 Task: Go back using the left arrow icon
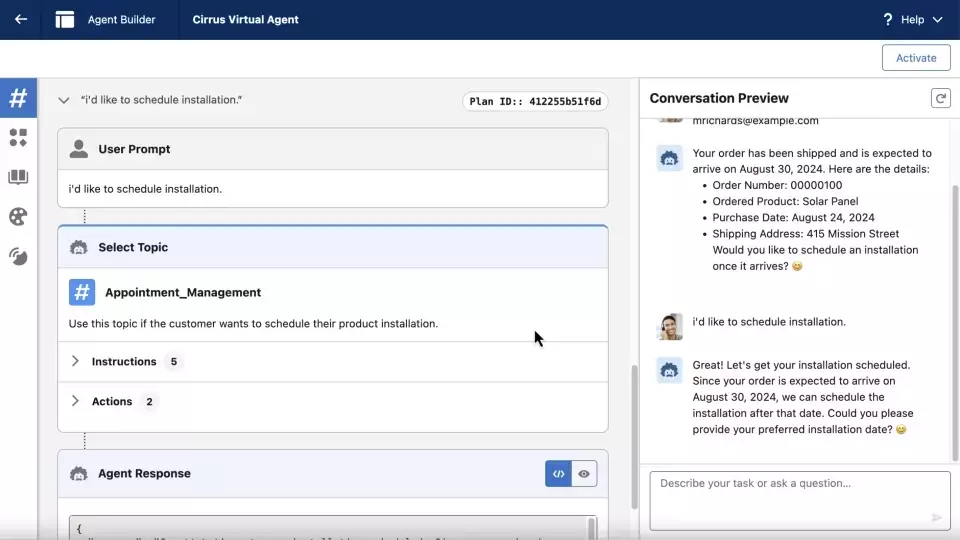click(21, 20)
